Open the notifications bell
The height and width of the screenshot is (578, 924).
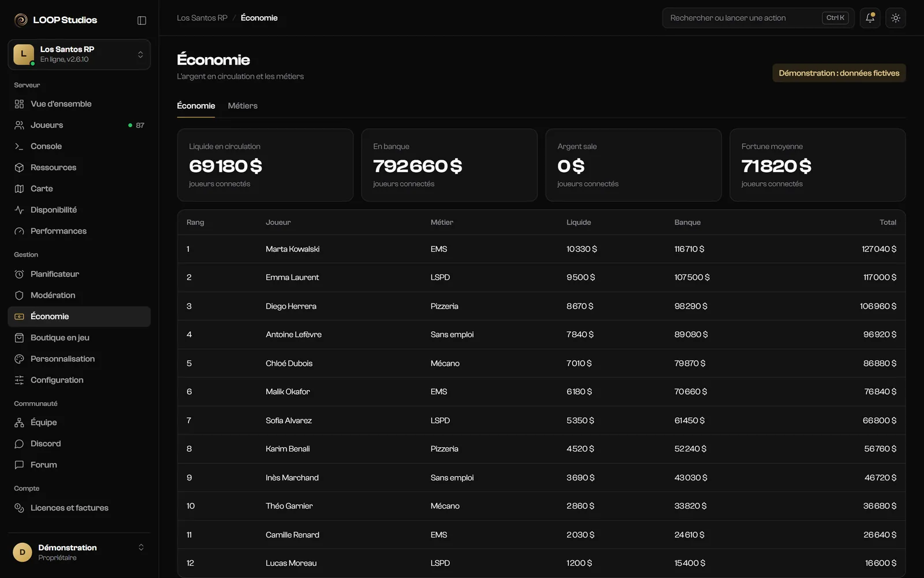click(x=870, y=18)
